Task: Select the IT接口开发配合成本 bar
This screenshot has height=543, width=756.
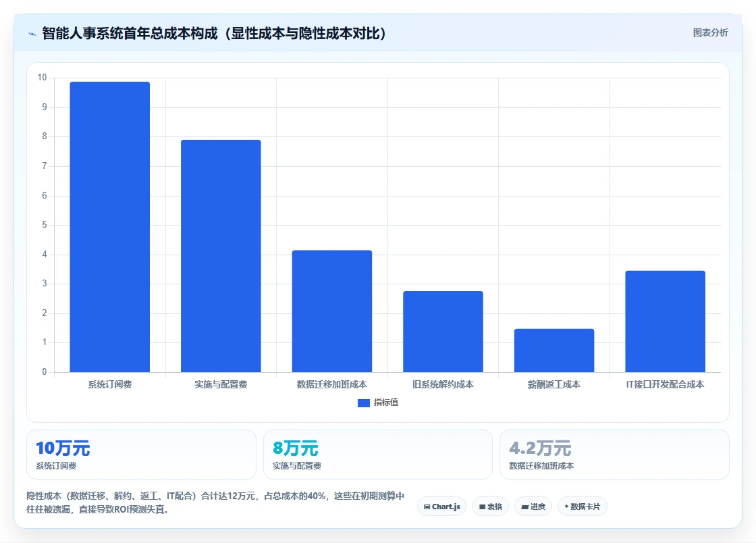Action: [x=666, y=321]
